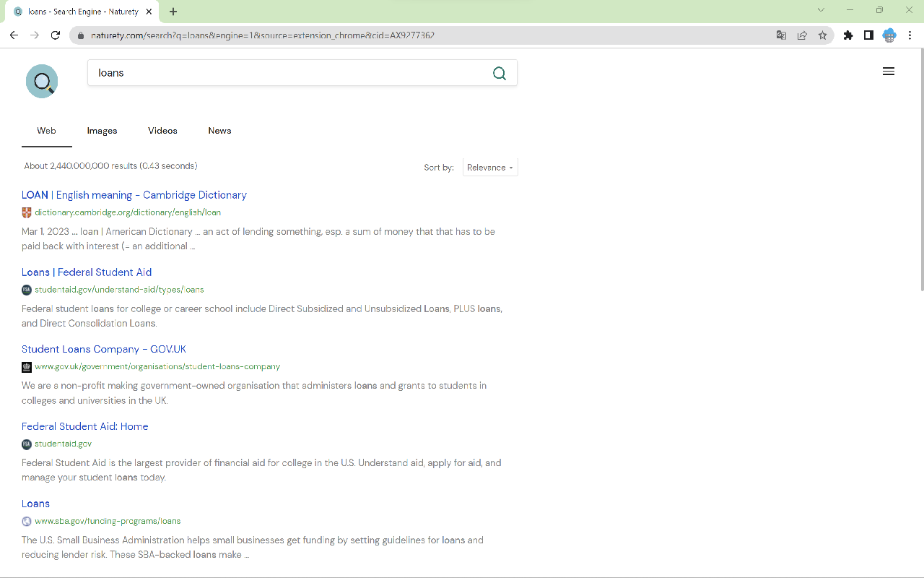Open the hamburger menu icon
This screenshot has width=924, height=578.
click(x=889, y=72)
